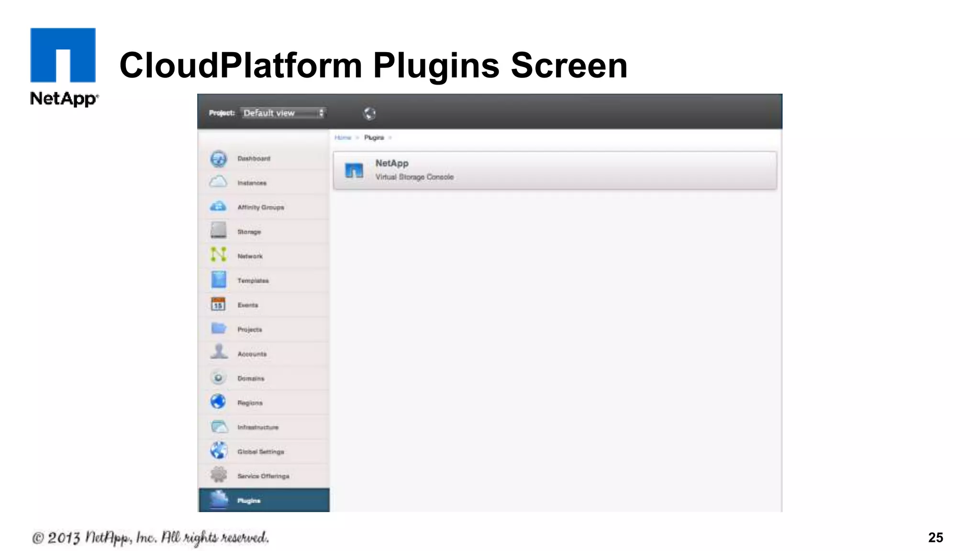Open the Storage section label

click(x=249, y=232)
